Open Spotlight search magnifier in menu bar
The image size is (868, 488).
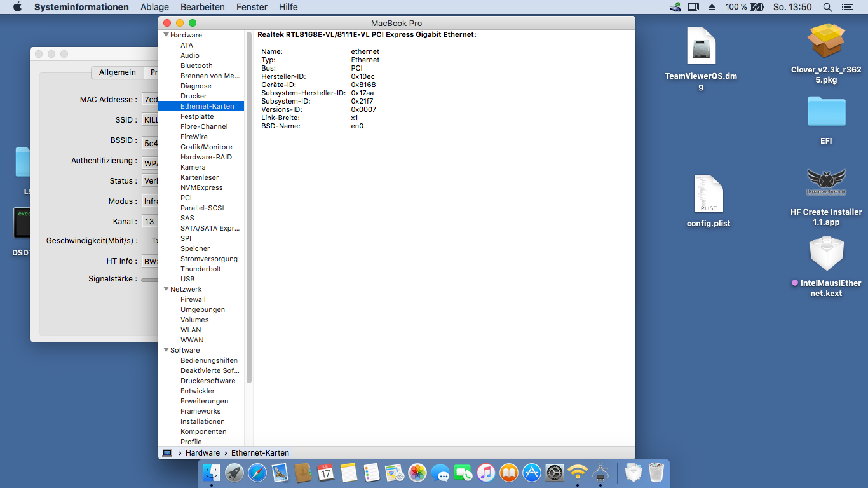coord(827,7)
